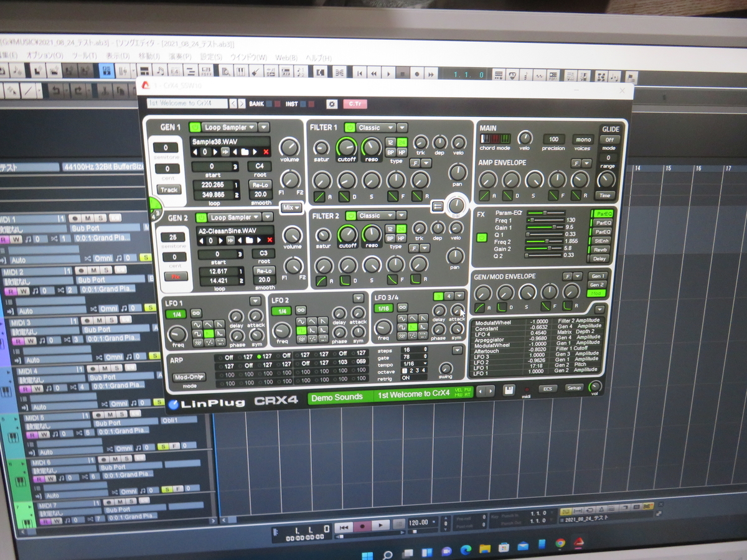The width and height of the screenshot is (747, 560).
Task: Open the CRX4 settings gear icon
Action: [331, 104]
